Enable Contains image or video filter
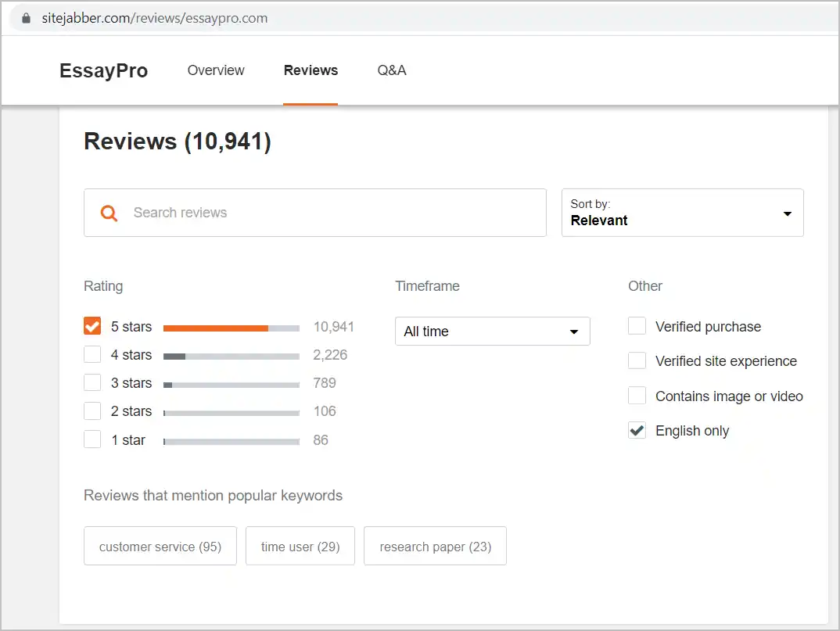The image size is (840, 631). coord(637,396)
